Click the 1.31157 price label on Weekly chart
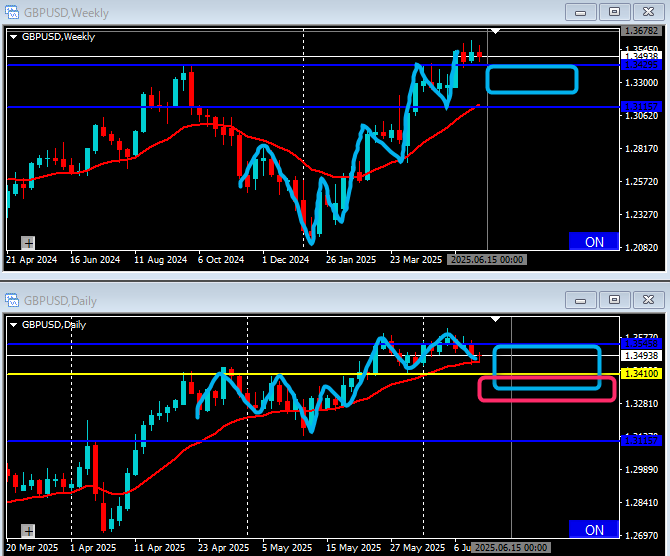The width and height of the screenshot is (670, 556). click(641, 106)
